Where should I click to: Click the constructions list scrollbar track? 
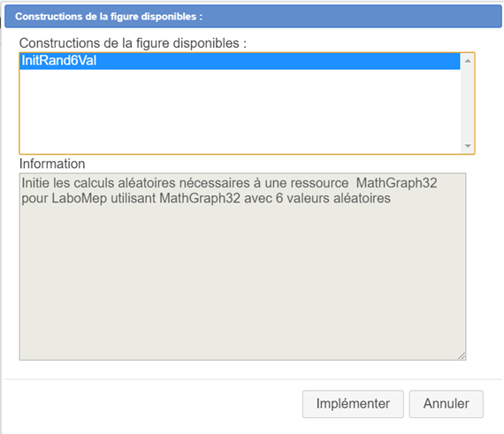coord(468,103)
